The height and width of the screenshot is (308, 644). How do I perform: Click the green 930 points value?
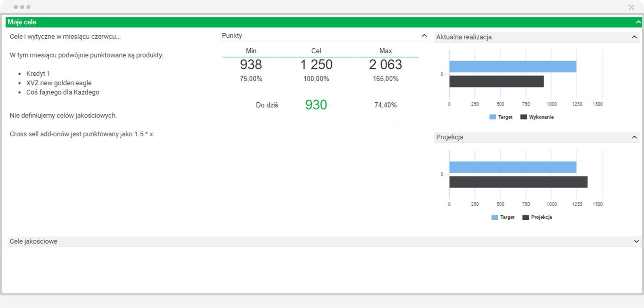click(x=316, y=105)
